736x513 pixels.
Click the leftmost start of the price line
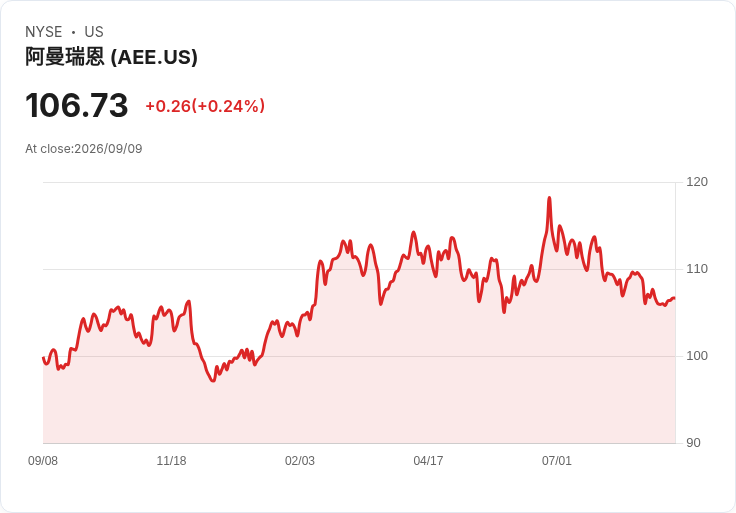43,358
